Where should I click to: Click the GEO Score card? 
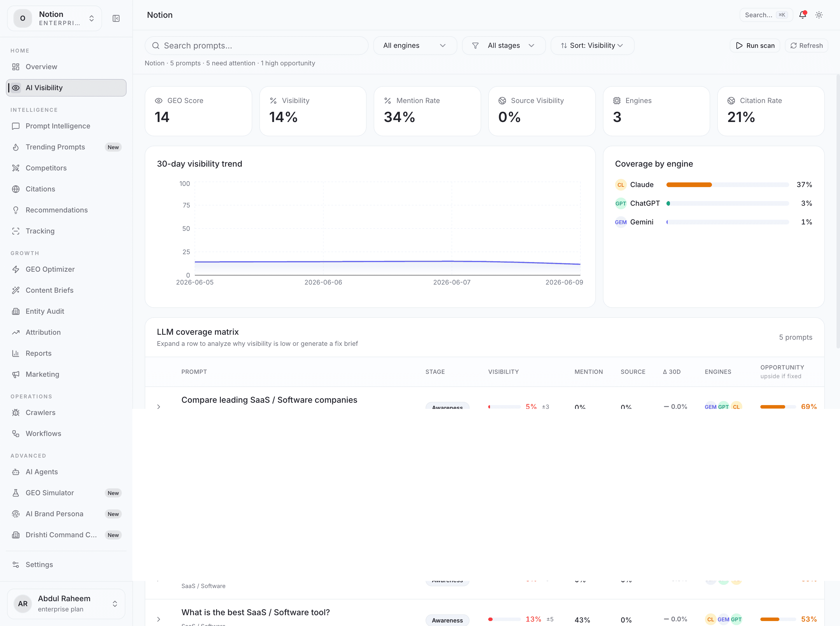click(x=198, y=111)
